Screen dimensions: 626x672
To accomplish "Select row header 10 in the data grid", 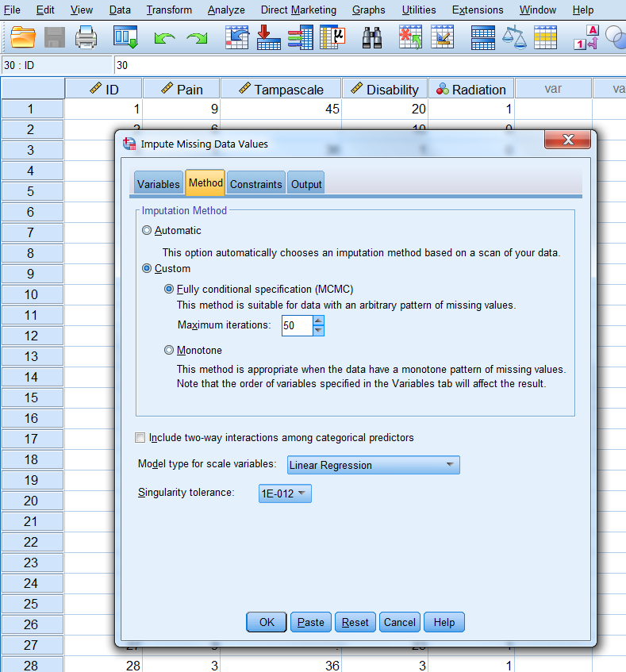I will coord(33,294).
